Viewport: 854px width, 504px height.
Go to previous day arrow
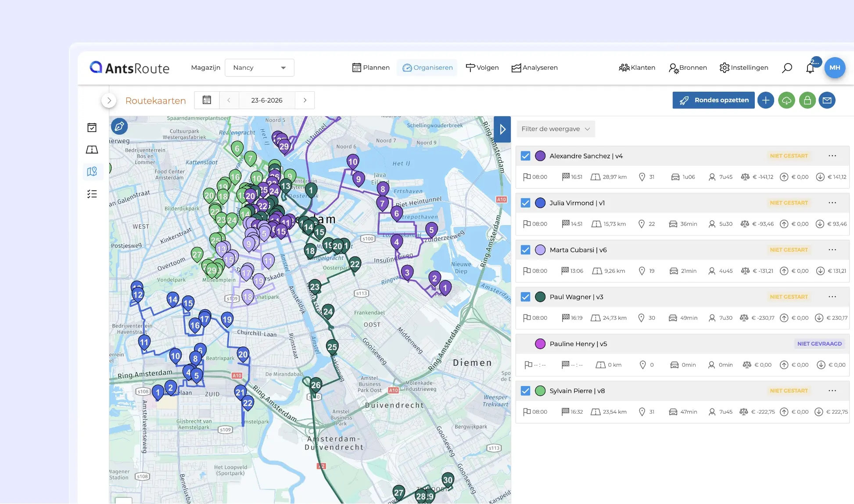pyautogui.click(x=229, y=100)
